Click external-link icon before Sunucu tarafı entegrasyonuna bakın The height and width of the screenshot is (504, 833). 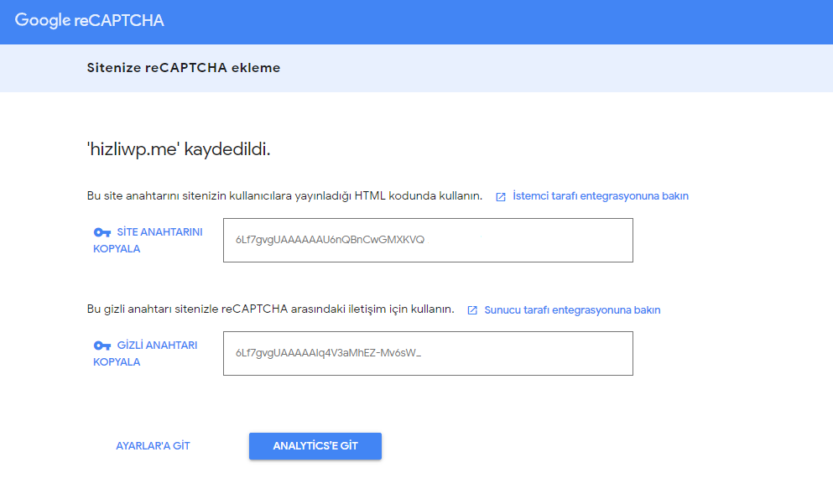472,310
